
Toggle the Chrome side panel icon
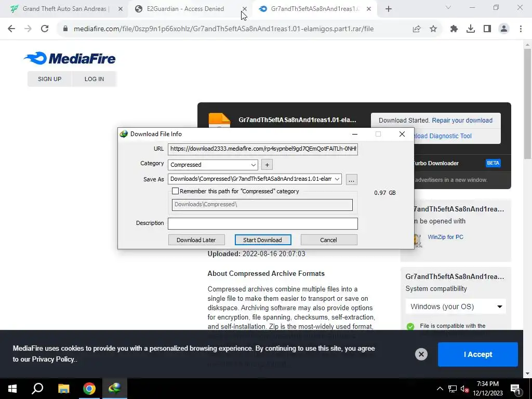[487, 29]
